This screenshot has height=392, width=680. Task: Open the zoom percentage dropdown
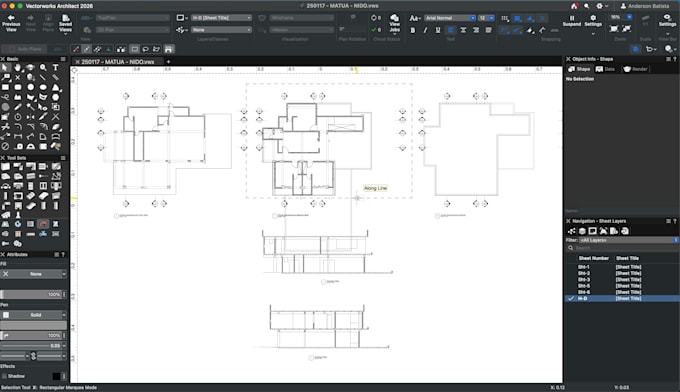(x=621, y=17)
